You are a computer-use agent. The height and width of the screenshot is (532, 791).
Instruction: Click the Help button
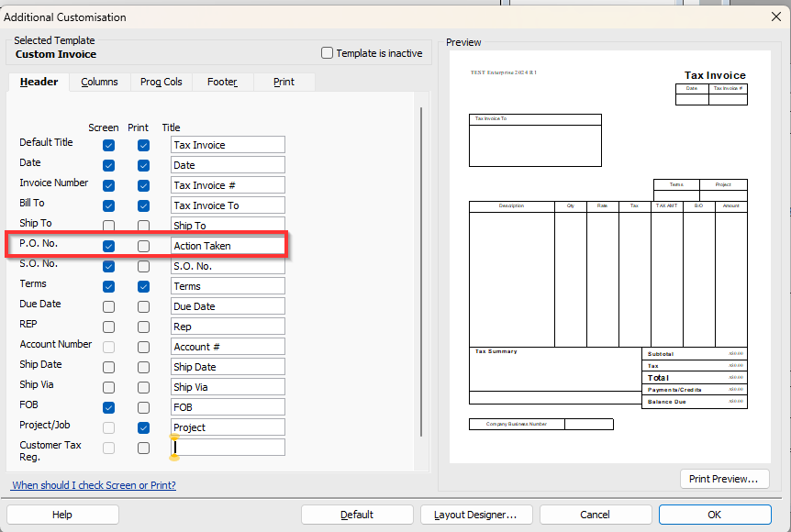coord(62,515)
